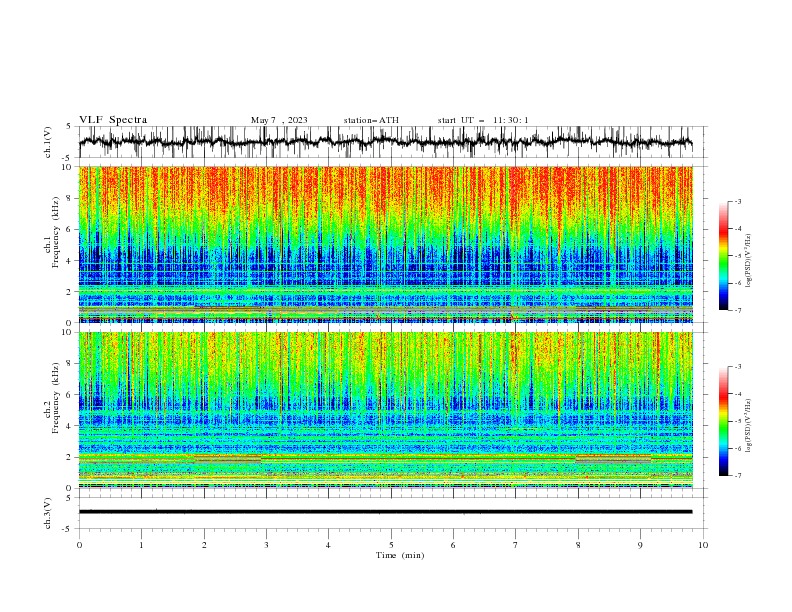Image resolution: width=792 pixels, height=612 pixels.
Task: Click the time axis tick label "9"
Action: (x=640, y=545)
